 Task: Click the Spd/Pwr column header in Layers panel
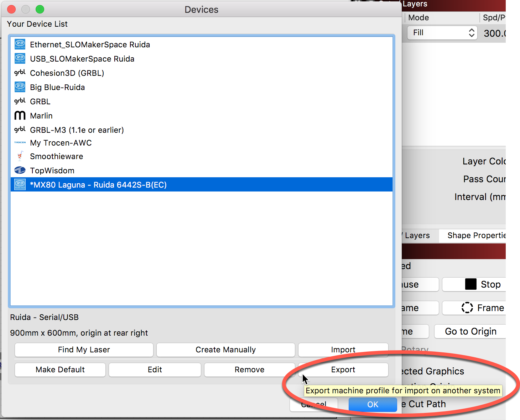(494, 17)
